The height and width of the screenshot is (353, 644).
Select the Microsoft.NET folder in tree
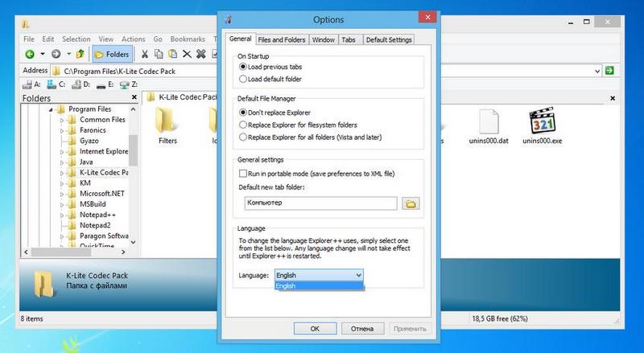[102, 194]
